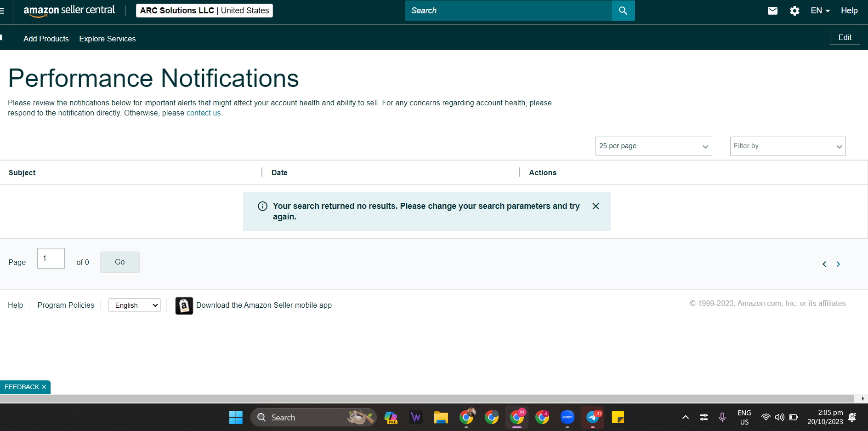Image resolution: width=868 pixels, height=431 pixels.
Task: Open the clock showing 2:05 pm
Action: (x=825, y=417)
